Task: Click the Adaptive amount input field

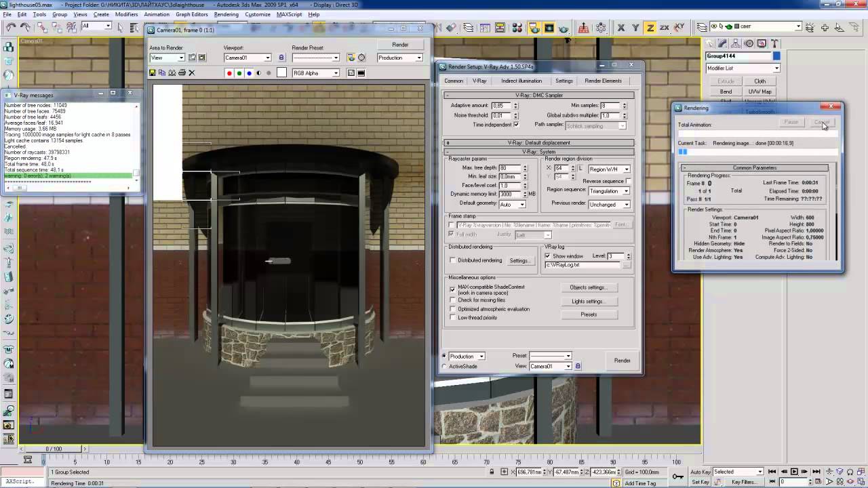Action: coord(500,106)
